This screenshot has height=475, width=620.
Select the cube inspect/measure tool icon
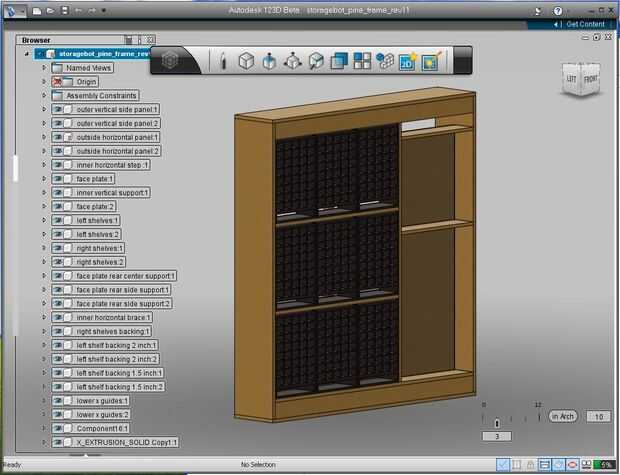(x=316, y=61)
